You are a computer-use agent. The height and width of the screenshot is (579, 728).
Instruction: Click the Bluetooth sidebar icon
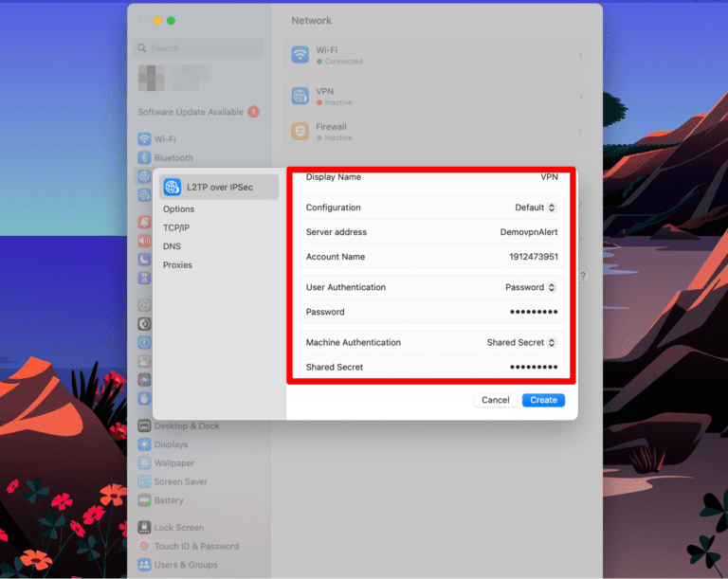tap(144, 157)
